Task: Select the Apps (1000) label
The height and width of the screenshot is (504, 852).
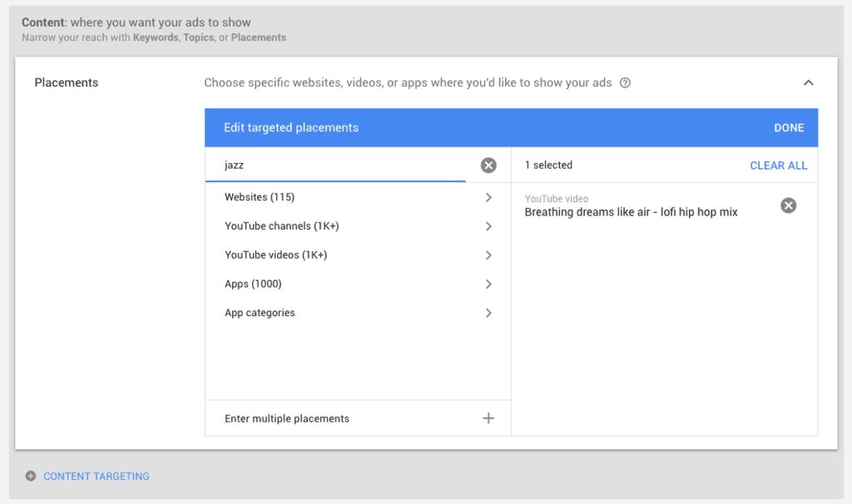Action: (253, 284)
